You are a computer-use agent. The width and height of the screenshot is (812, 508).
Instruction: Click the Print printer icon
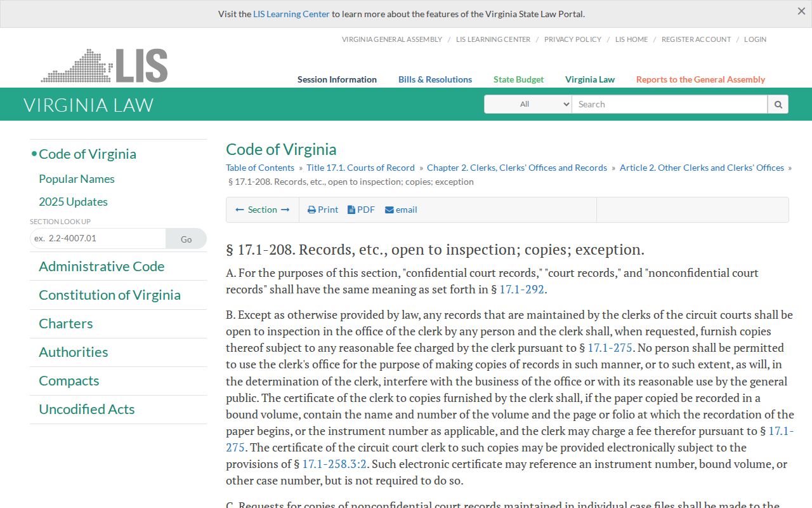click(311, 210)
